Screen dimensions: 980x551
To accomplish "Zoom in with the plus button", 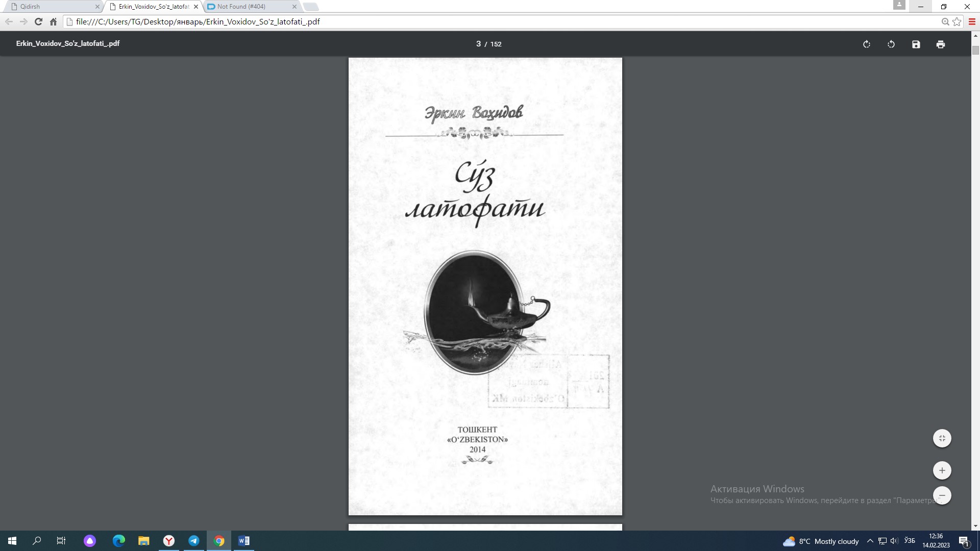I will [x=942, y=470].
